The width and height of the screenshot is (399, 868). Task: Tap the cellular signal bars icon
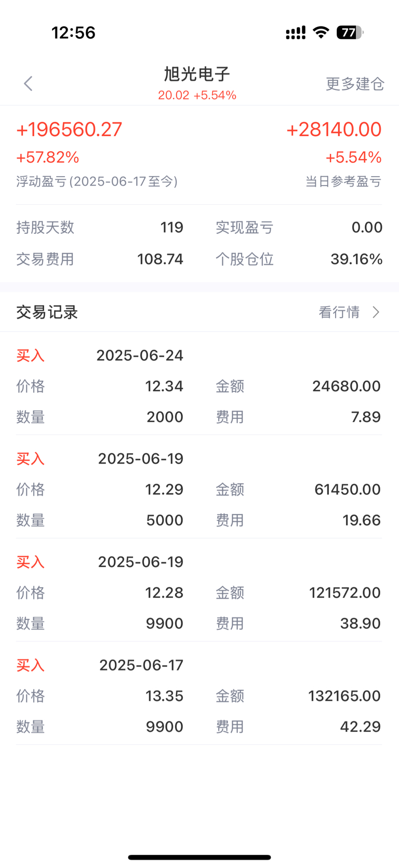point(296,33)
